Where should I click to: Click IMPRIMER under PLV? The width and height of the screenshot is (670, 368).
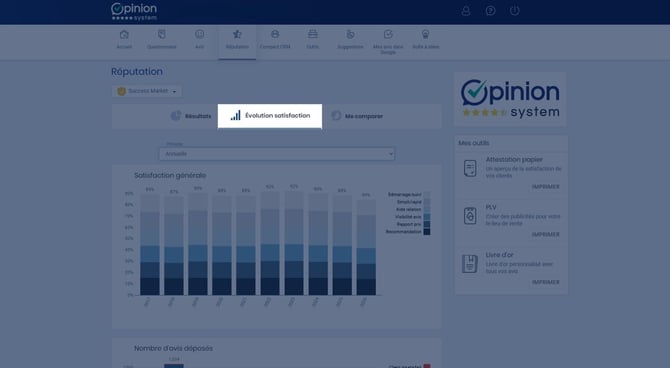coord(546,235)
